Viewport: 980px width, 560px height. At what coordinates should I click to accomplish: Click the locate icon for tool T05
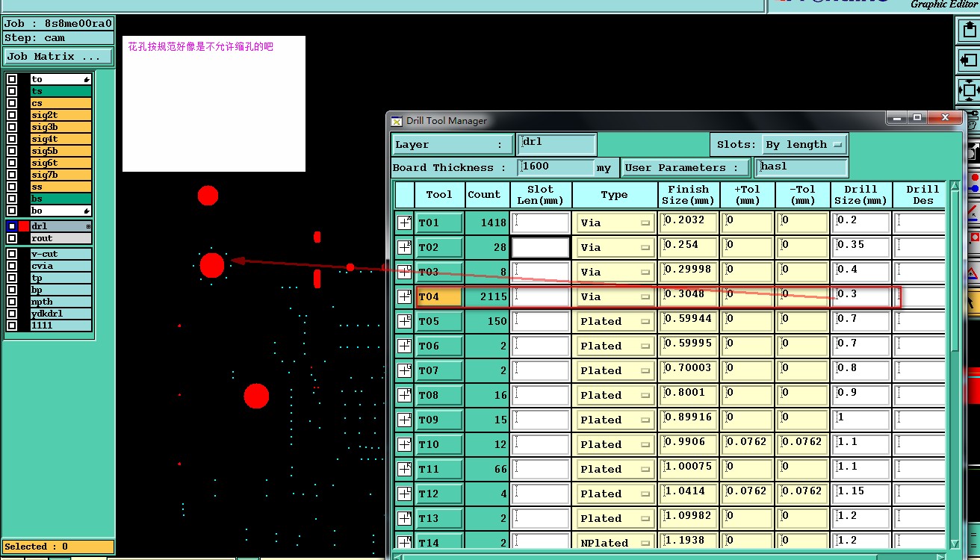[x=404, y=321]
